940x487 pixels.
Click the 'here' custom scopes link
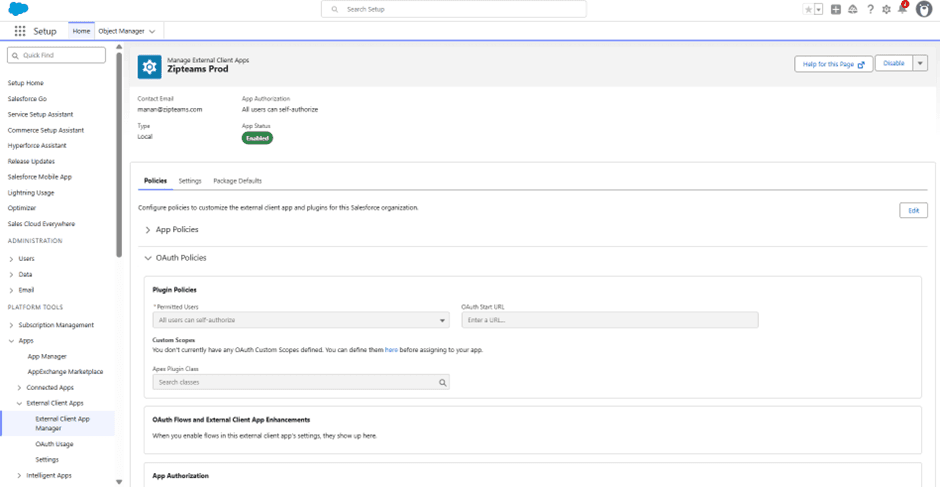[391, 350]
